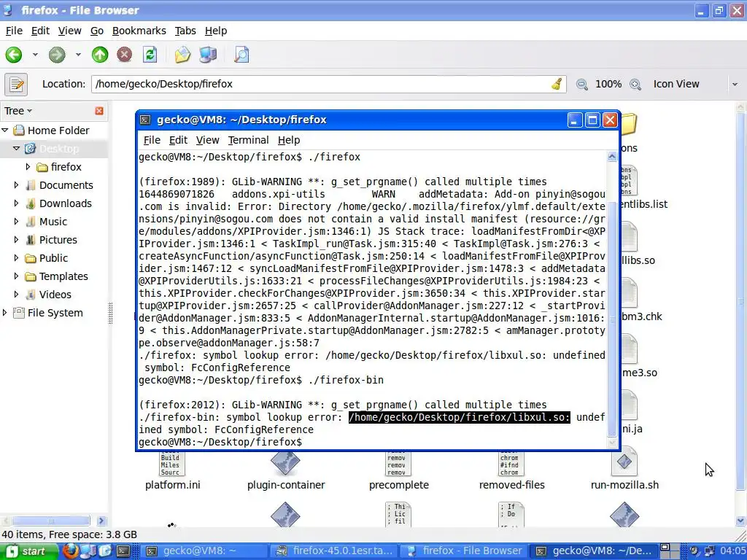Screen dimensions: 747x560
Task: Select the run-mozilla.sh script icon
Action: pos(624,461)
